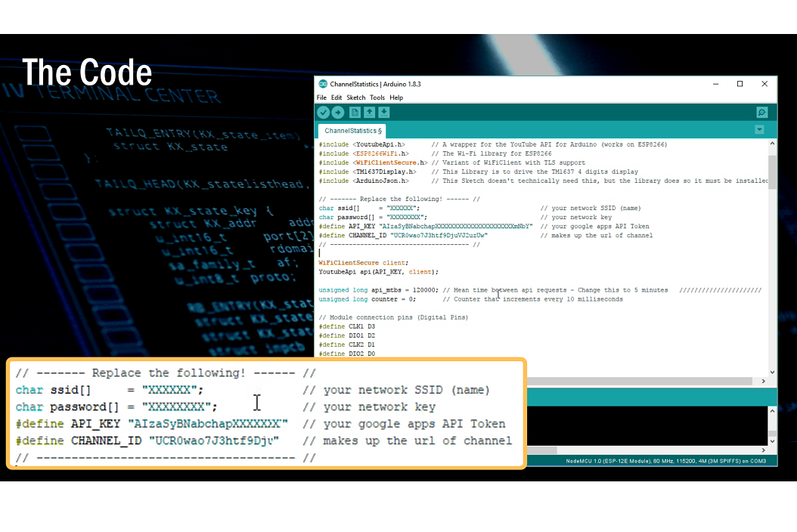Click the Save sketch down-arrow icon
The height and width of the screenshot is (532, 797).
383,113
